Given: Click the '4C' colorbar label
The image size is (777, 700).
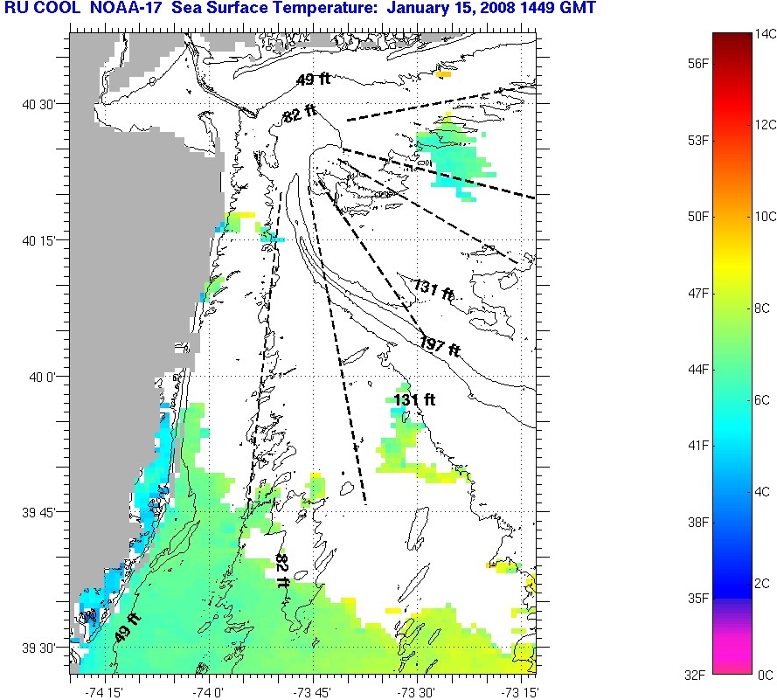Looking at the screenshot, I should coord(762,491).
